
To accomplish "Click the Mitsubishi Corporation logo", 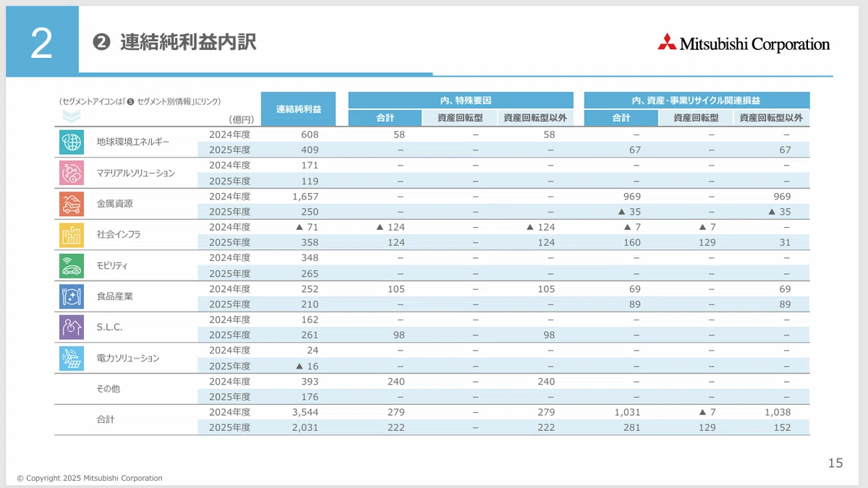I will tap(744, 43).
